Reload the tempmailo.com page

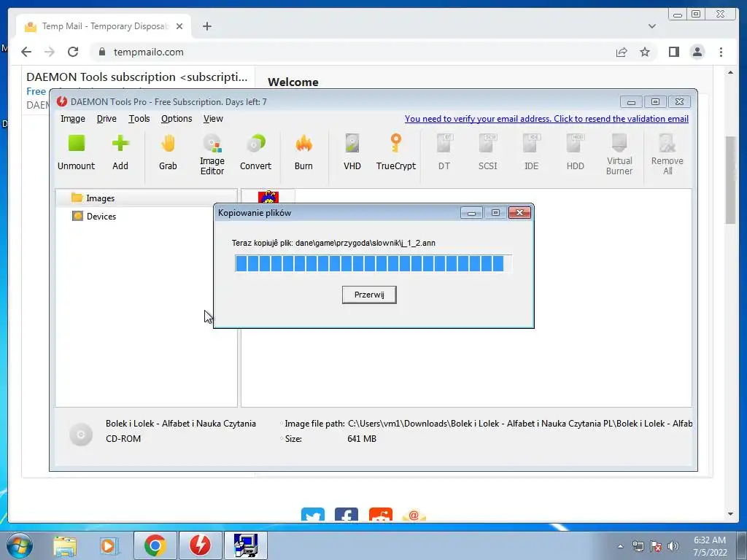coord(73,52)
